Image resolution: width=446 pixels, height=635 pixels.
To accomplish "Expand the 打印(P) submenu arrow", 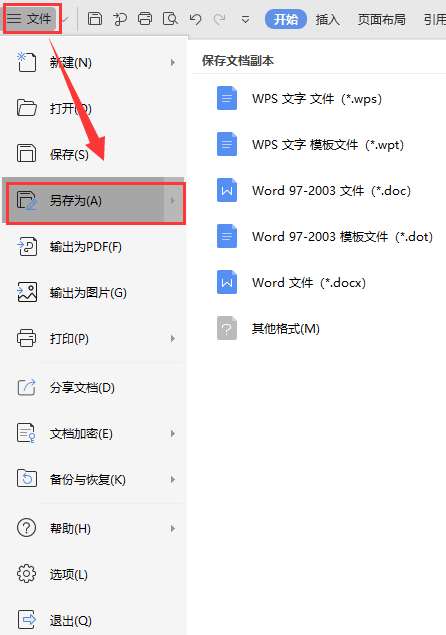I will 173,339.
